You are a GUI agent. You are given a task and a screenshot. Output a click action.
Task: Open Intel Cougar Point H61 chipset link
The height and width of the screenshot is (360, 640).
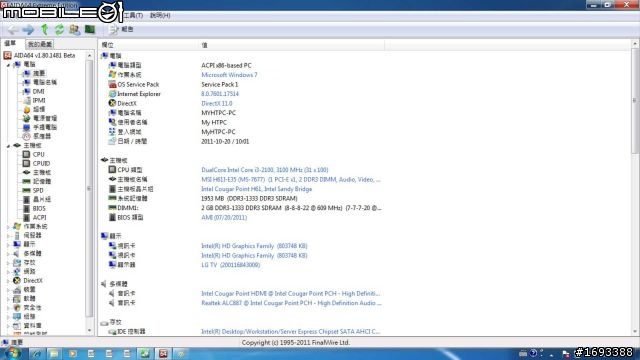pos(256,189)
